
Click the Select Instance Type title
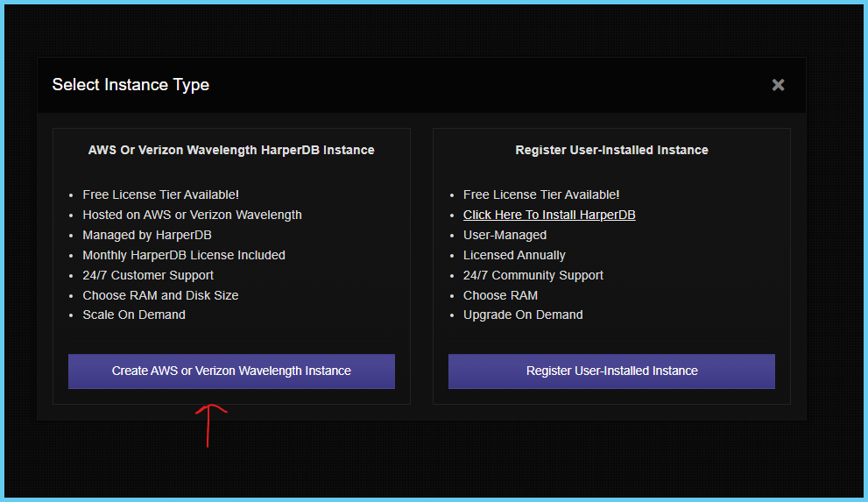[131, 85]
